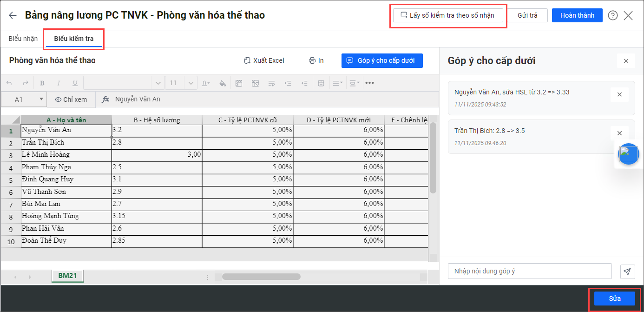644x312 pixels.
Task: Expand the font size 11 dropdown
Action: click(191, 83)
